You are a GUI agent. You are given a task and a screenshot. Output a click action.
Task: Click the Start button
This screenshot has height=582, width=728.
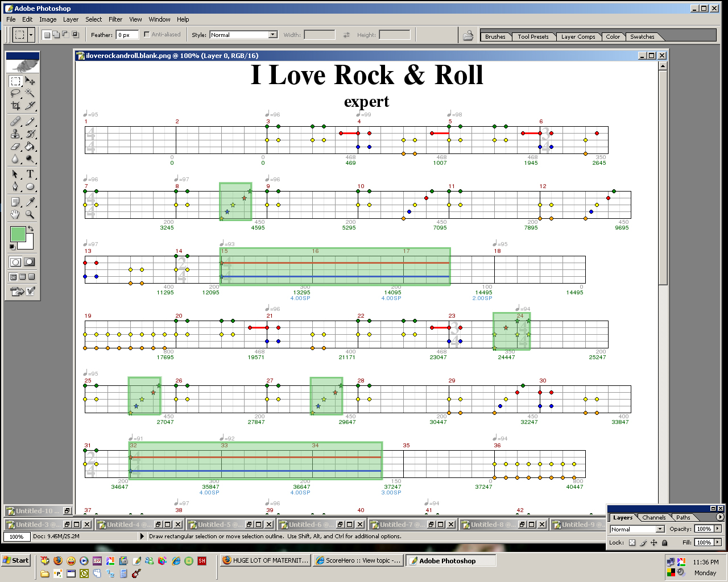tap(16, 560)
